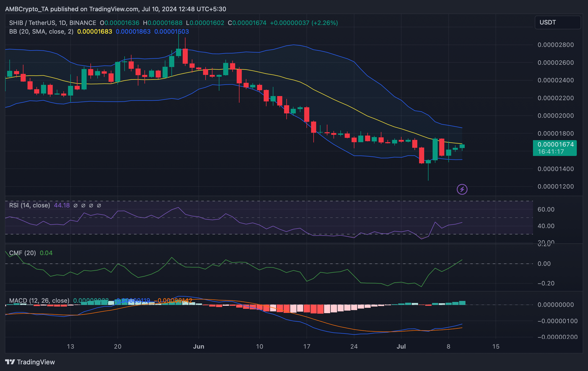
Task: Click the RSI value 44.18
Action: click(x=62, y=205)
